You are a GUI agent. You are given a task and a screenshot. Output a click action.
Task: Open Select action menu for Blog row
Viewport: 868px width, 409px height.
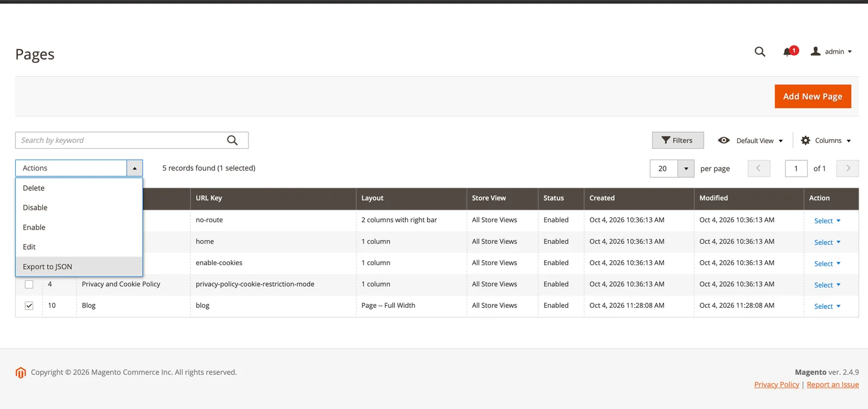827,306
